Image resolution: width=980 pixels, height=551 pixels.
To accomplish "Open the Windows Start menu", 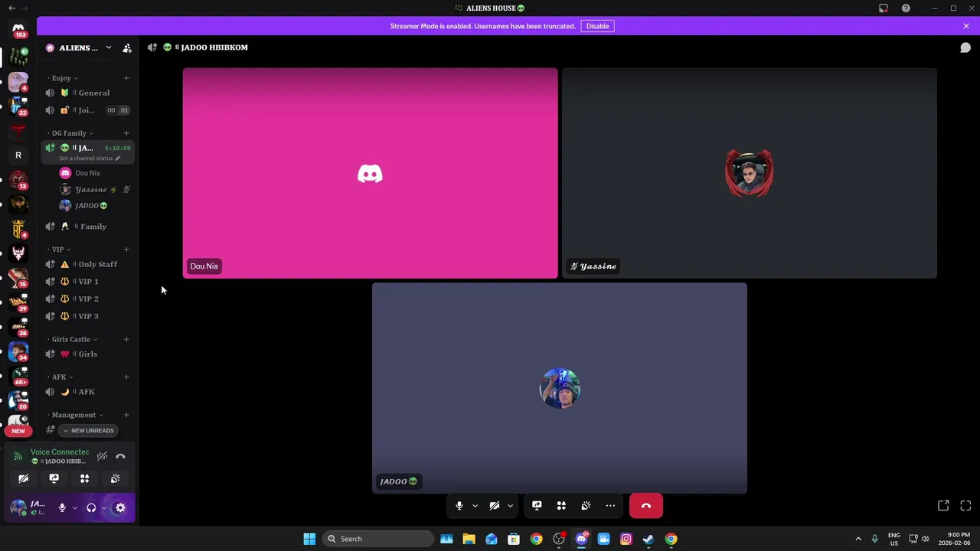I will point(309,539).
